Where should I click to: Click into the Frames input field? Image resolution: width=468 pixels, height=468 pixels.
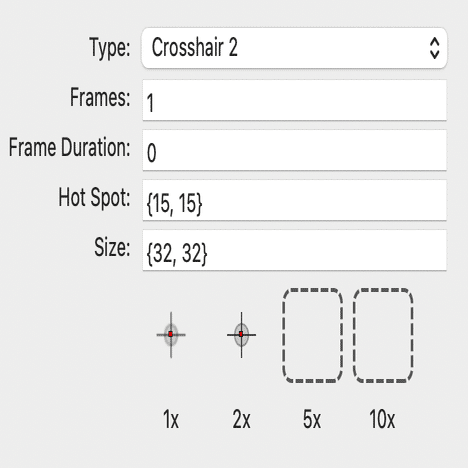[x=294, y=100]
